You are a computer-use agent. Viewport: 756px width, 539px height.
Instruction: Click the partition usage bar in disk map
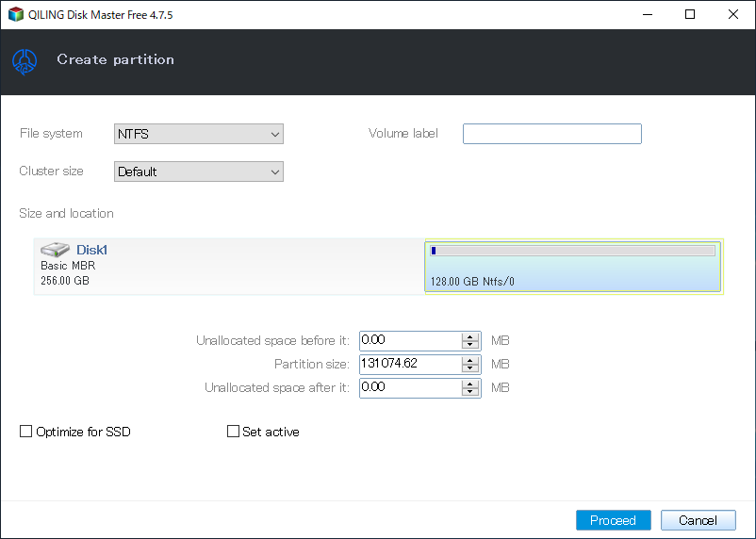573,251
